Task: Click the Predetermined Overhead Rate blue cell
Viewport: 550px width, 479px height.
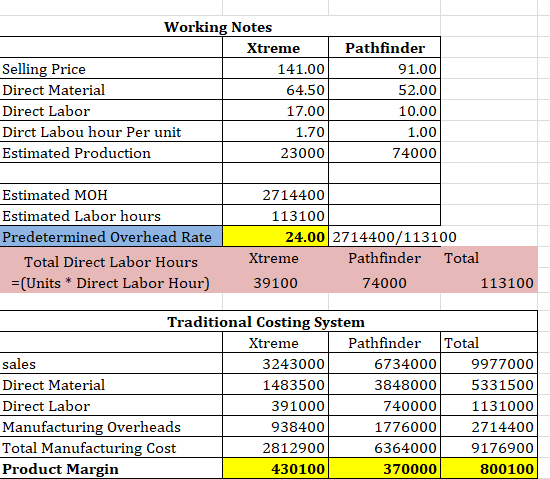Action: [111, 236]
